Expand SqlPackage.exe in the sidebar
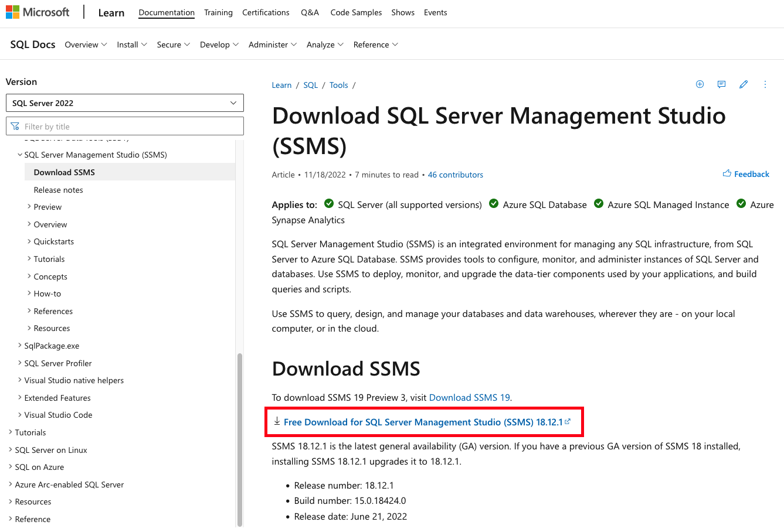Viewport: 784px width, 532px height. click(x=48, y=346)
